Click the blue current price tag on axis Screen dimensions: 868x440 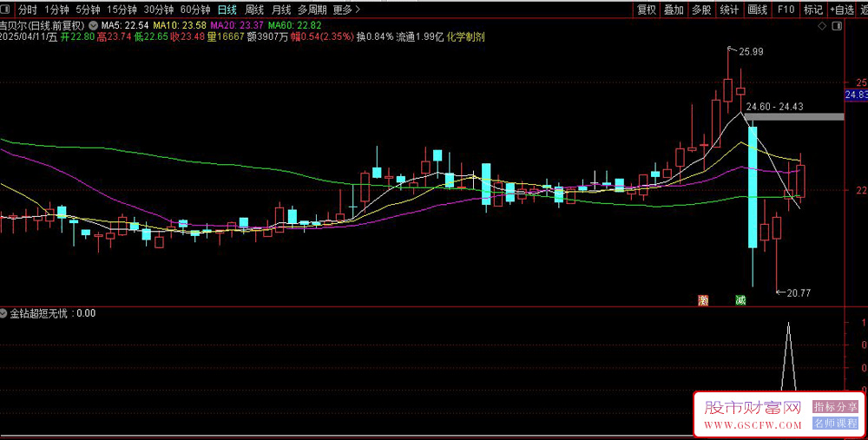click(x=857, y=95)
